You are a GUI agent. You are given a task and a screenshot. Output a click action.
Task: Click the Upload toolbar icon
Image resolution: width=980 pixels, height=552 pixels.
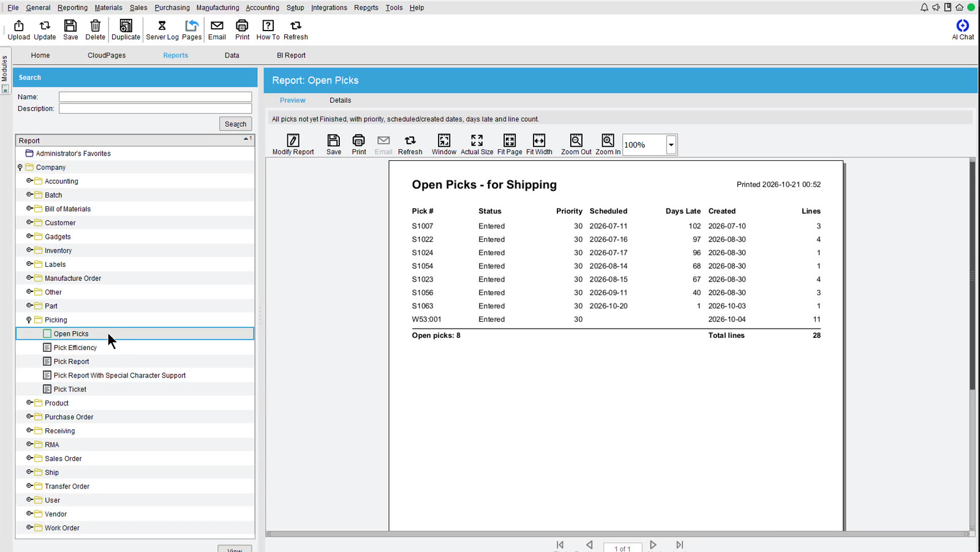18,29
